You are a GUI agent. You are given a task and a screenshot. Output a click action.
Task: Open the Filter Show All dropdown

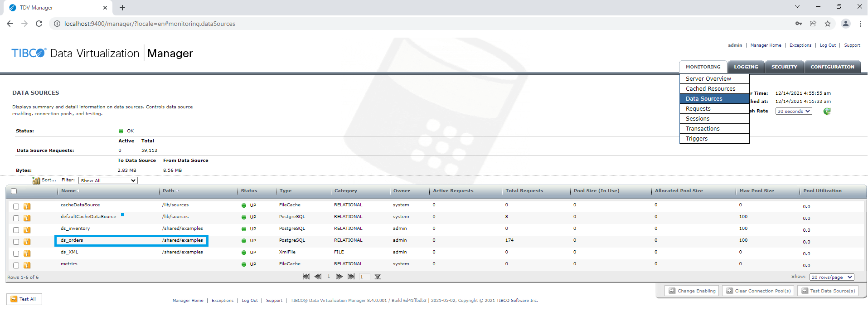108,180
